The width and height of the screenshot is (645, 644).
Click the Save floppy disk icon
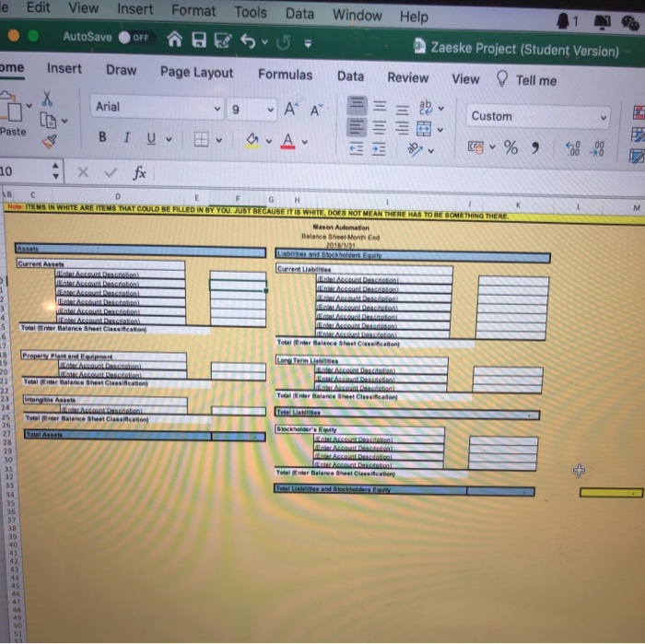[x=199, y=41]
